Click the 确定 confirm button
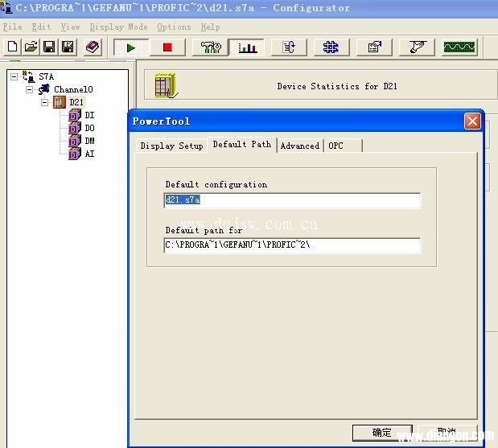 click(382, 433)
